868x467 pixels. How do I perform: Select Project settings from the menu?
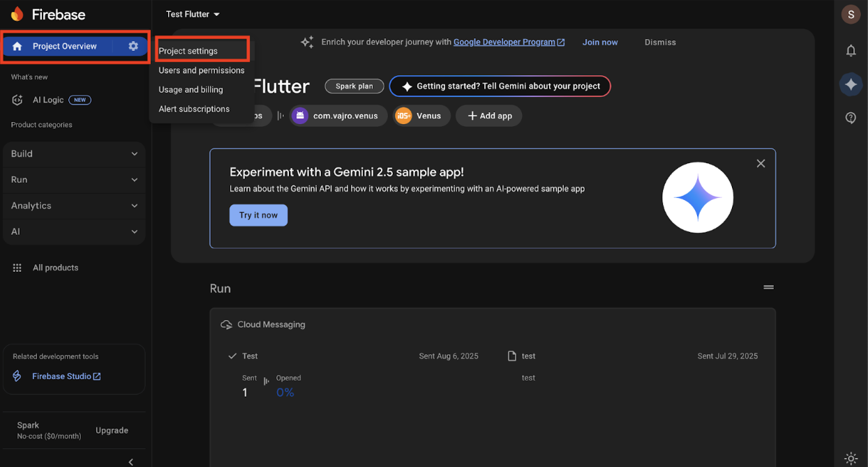click(188, 51)
